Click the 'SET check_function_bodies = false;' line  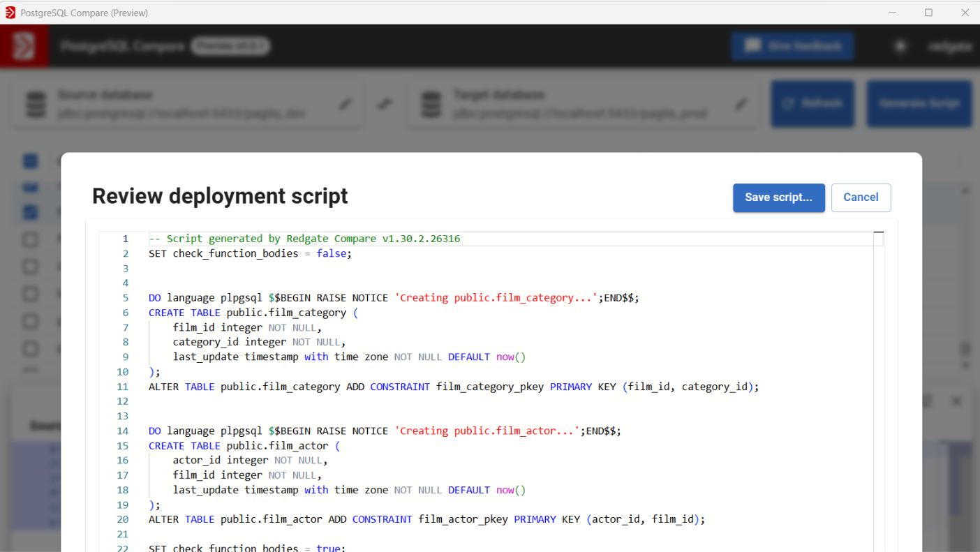251,253
